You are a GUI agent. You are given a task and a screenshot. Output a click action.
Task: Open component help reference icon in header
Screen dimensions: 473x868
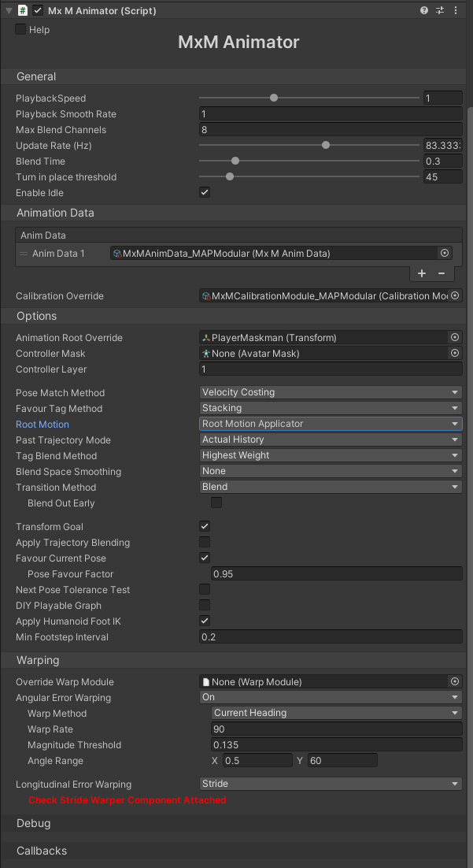(424, 10)
